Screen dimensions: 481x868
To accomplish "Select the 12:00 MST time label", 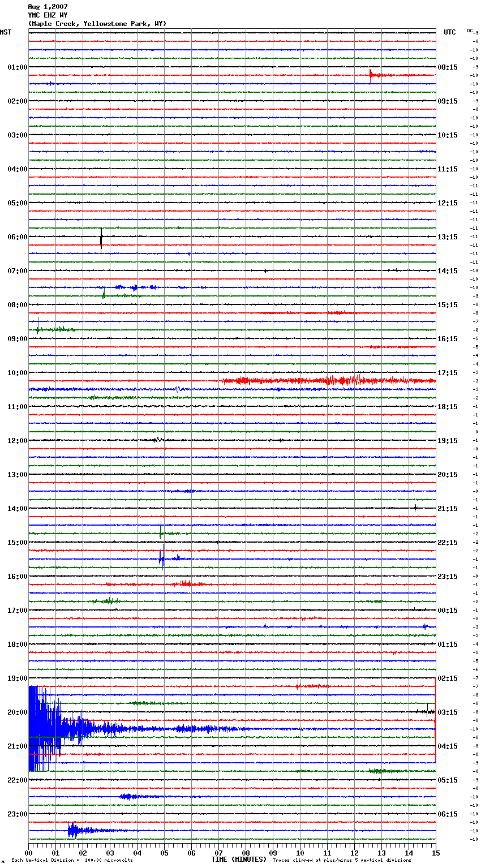I will click(18, 441).
